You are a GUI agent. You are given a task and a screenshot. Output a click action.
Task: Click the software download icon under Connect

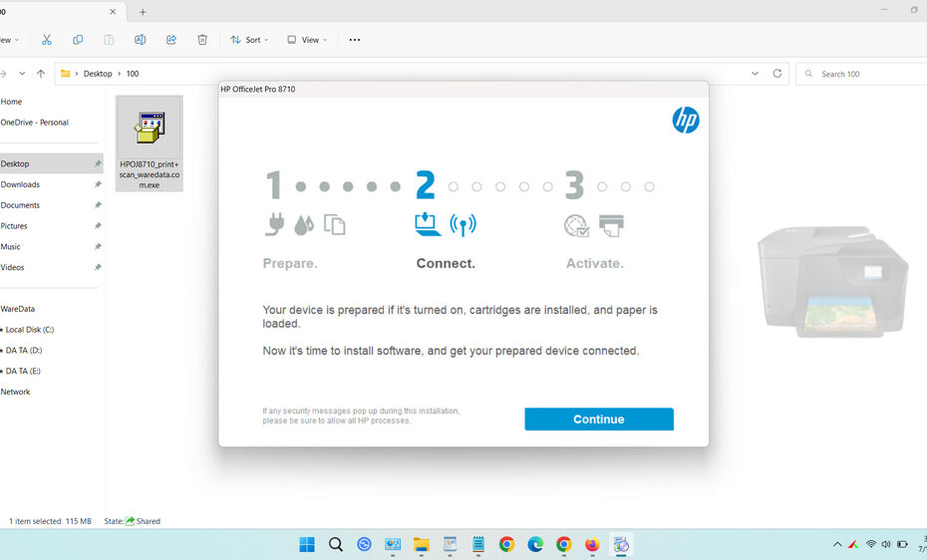click(428, 224)
